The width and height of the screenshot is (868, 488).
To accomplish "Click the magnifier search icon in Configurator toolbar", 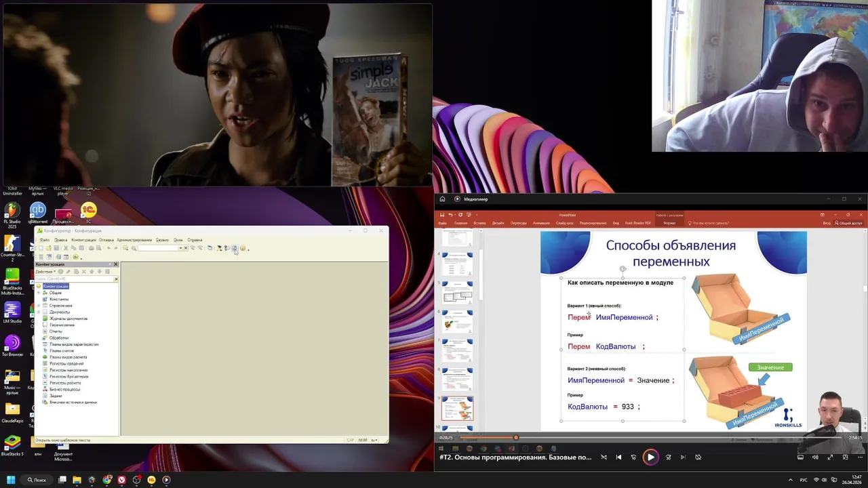I will [134, 248].
